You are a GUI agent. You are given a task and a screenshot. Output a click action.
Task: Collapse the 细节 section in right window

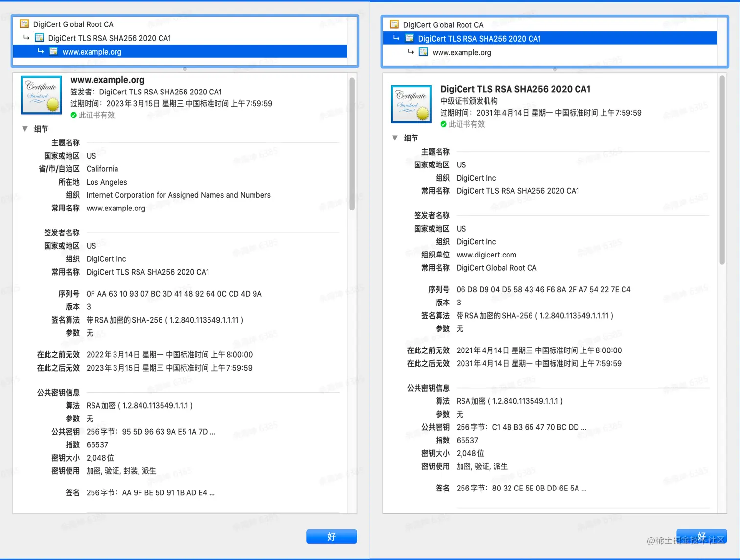pyautogui.click(x=395, y=138)
